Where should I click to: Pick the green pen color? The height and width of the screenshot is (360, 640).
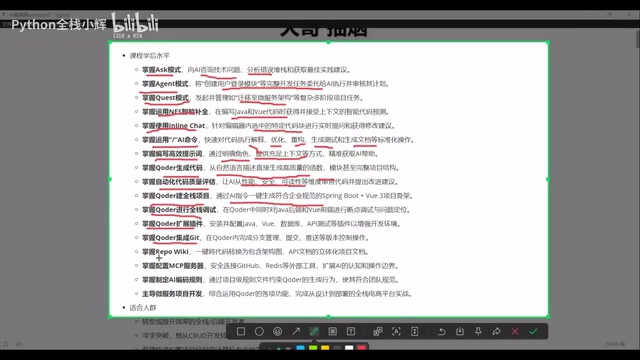click(x=313, y=348)
